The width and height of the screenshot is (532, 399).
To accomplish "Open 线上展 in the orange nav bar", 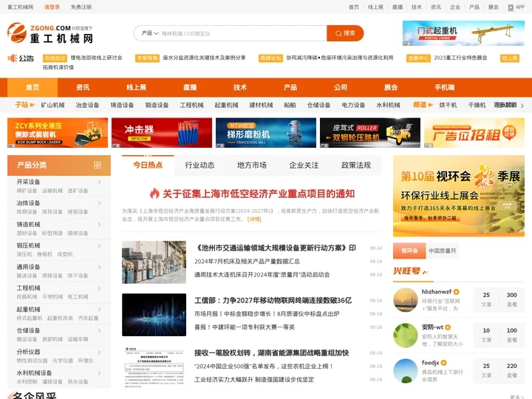I will [x=137, y=87].
